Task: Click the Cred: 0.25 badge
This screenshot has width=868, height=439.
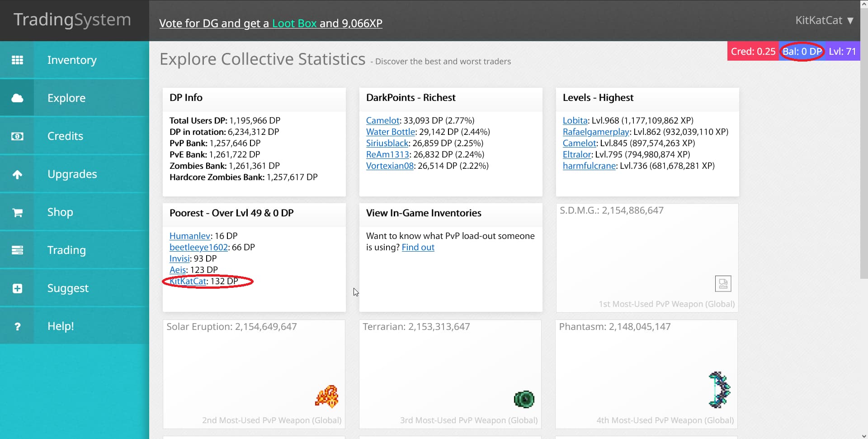Action: (x=753, y=51)
